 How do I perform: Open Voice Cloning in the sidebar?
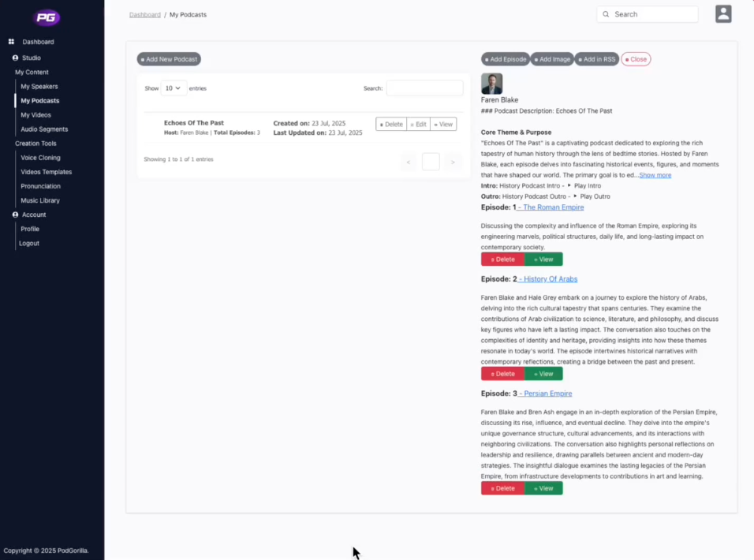tap(40, 158)
